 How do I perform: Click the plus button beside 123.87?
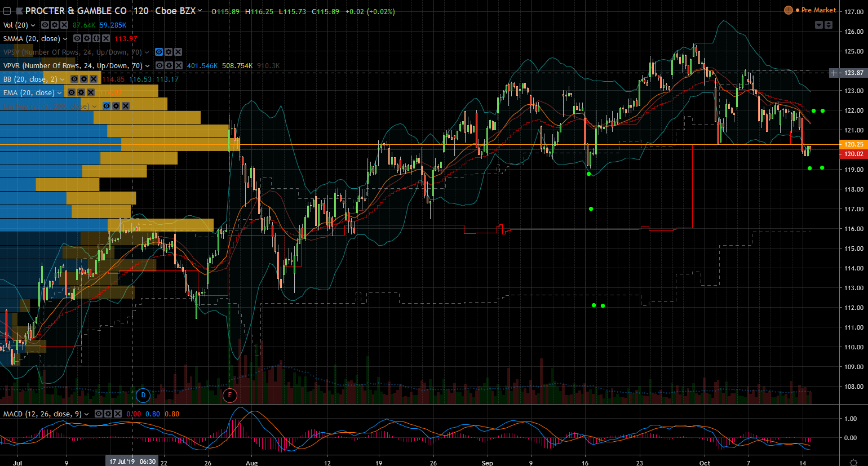(x=834, y=73)
